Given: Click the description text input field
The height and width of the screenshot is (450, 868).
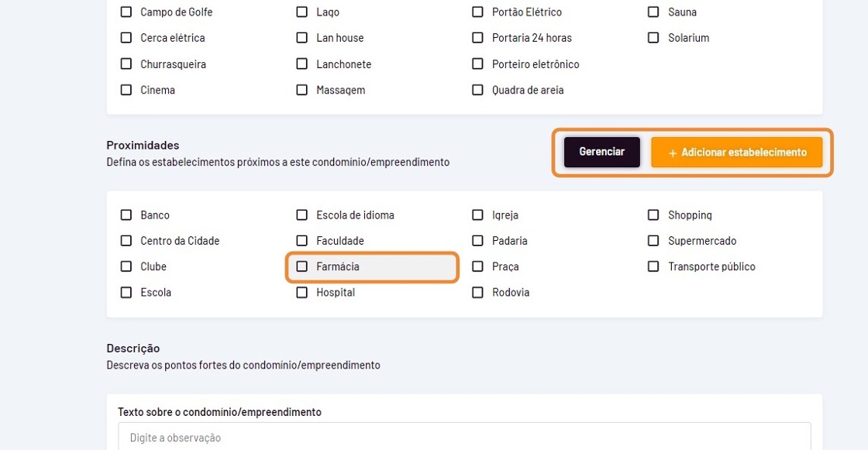Looking at the screenshot, I should [x=463, y=438].
